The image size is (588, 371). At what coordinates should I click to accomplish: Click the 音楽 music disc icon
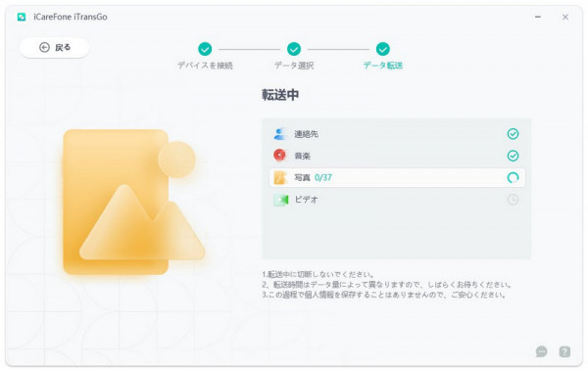[x=279, y=156]
